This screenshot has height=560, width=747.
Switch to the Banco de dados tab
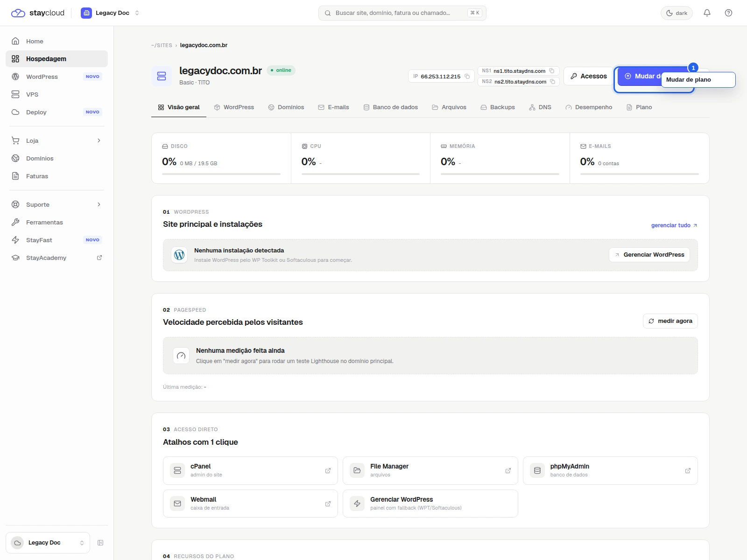coord(391,107)
